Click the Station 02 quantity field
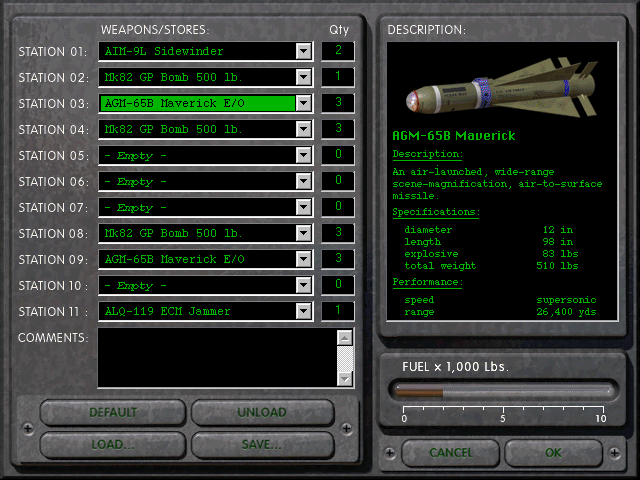 [338, 77]
